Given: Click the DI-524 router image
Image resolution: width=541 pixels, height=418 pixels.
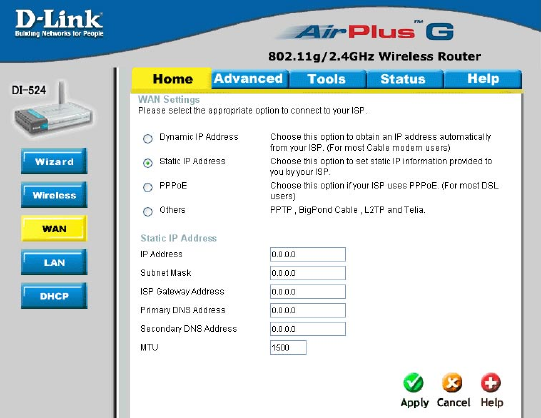Looking at the screenshot, I should (53, 108).
